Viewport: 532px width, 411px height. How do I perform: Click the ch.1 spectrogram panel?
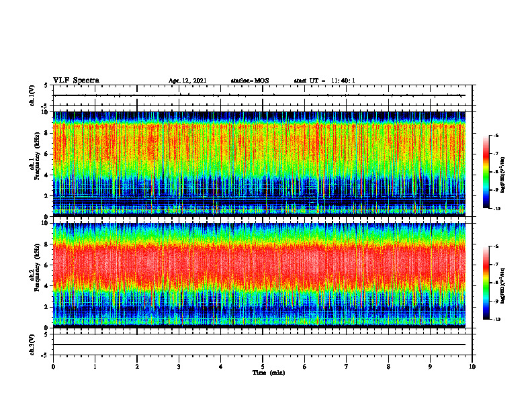pyautogui.click(x=259, y=164)
